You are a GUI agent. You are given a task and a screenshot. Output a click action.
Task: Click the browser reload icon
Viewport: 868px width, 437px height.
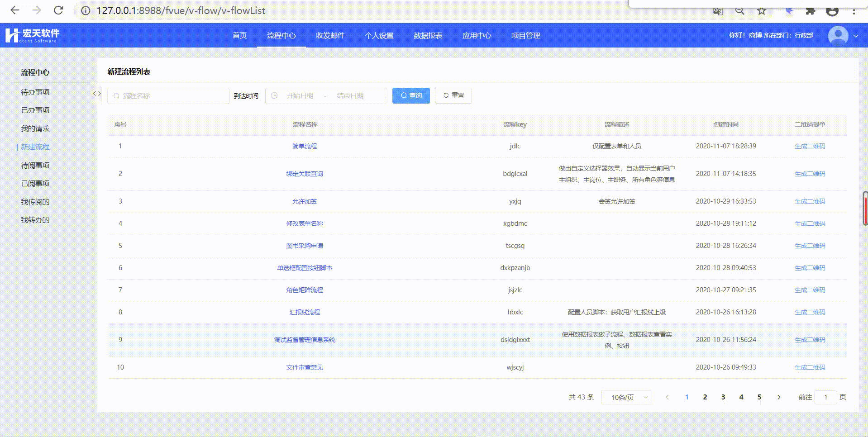click(x=58, y=10)
